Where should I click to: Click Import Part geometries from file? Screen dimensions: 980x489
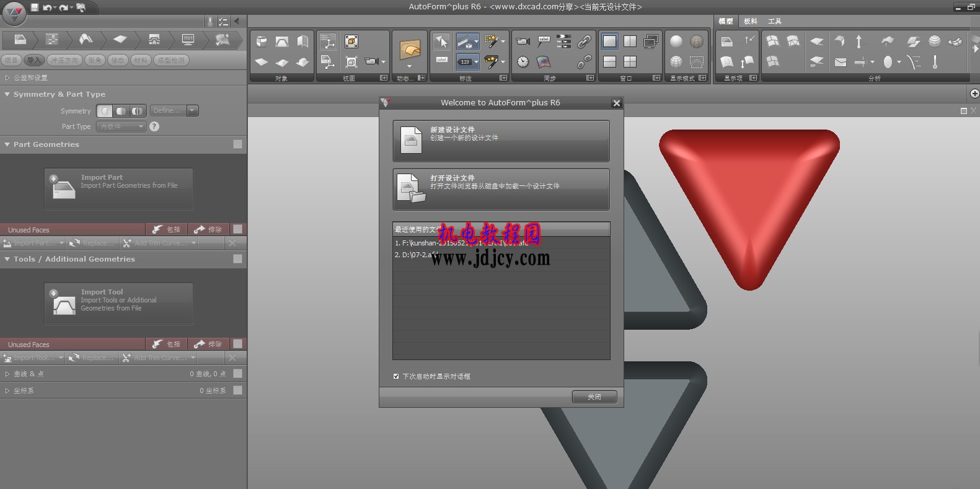(119, 189)
